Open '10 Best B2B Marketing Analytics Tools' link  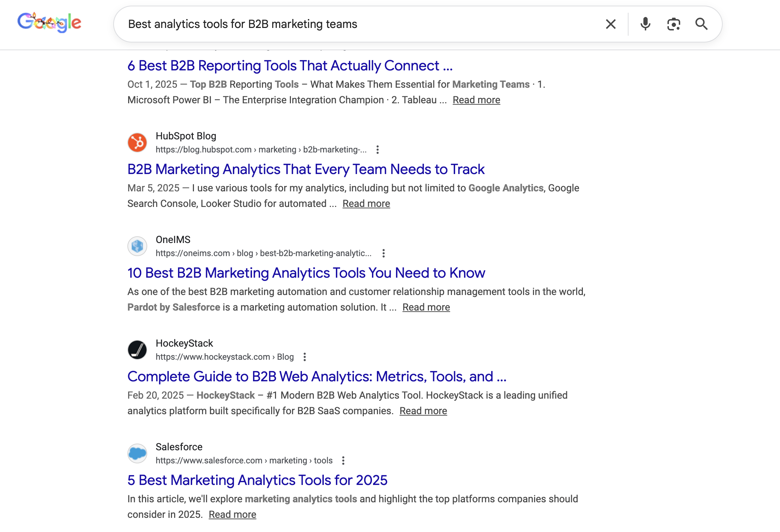coord(306,273)
